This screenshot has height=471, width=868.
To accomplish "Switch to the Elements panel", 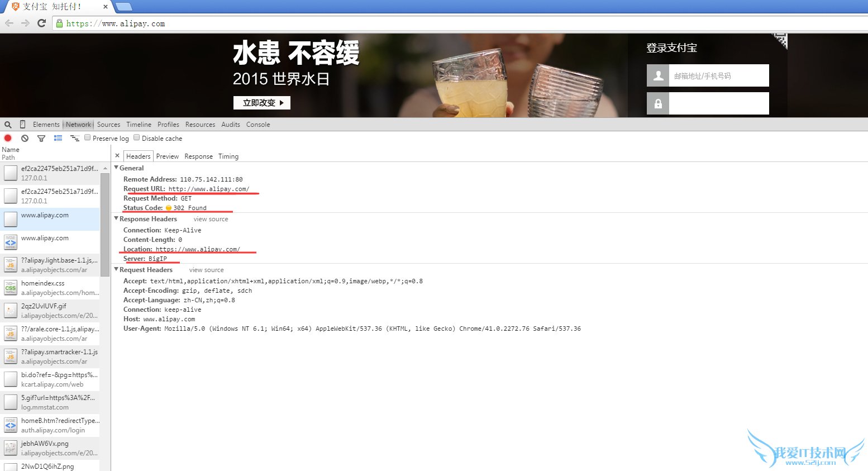I will (46, 125).
